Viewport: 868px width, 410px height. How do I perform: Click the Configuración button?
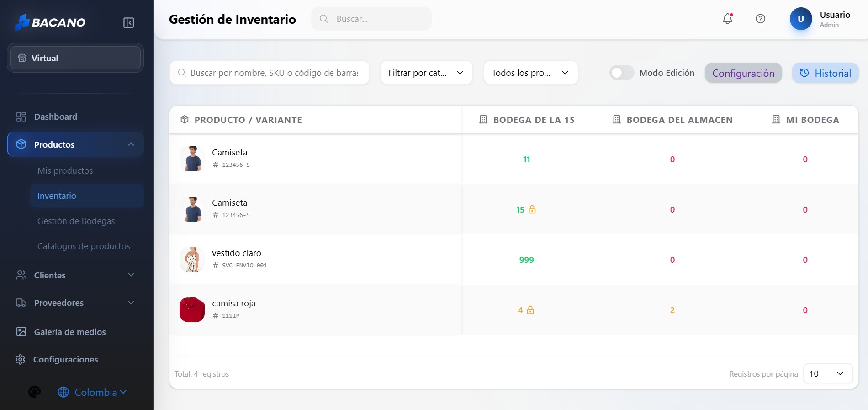click(743, 73)
